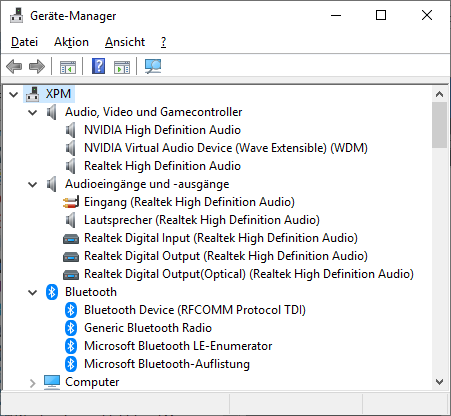
Task: Collapse the Audioeingänge und -ausgänge category
Action: pos(33,184)
